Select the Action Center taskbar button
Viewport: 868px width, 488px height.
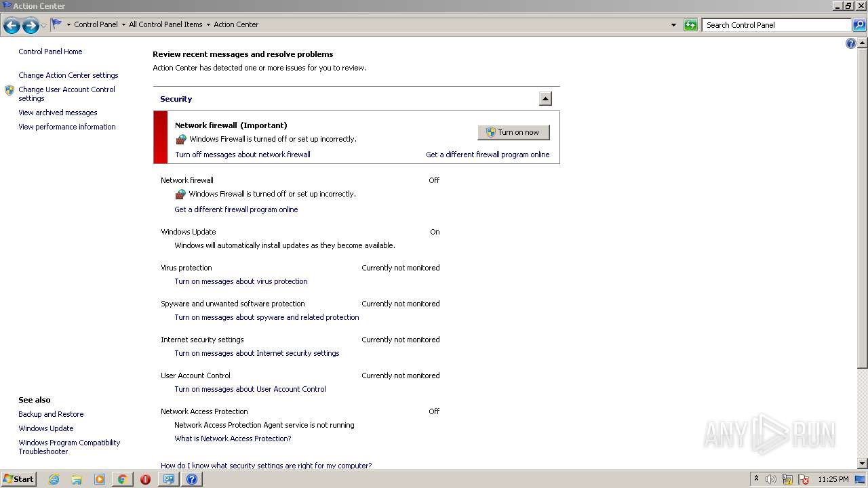tap(169, 479)
